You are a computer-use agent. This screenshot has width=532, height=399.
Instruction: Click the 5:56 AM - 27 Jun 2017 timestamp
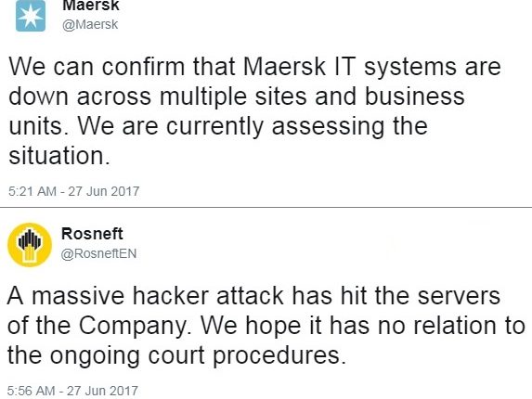coord(72,391)
